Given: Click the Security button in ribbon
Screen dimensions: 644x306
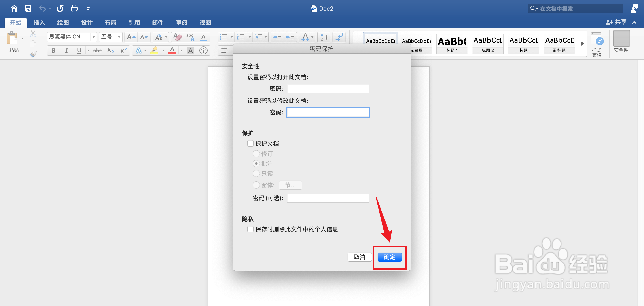Looking at the screenshot, I should pos(621,42).
